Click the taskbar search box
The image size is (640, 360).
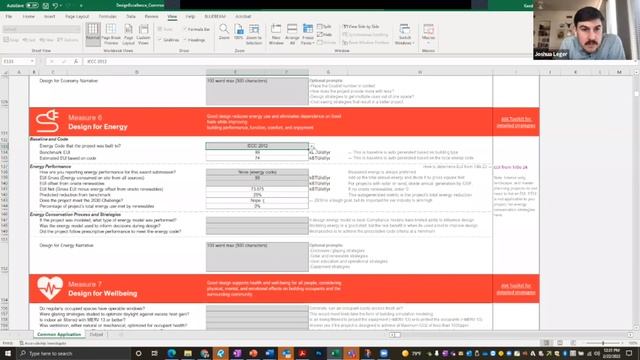coord(73,353)
